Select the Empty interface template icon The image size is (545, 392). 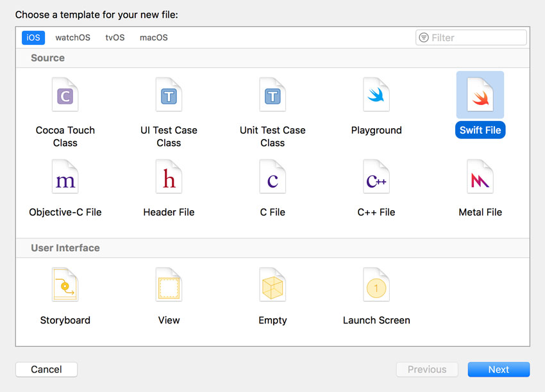pyautogui.click(x=272, y=284)
